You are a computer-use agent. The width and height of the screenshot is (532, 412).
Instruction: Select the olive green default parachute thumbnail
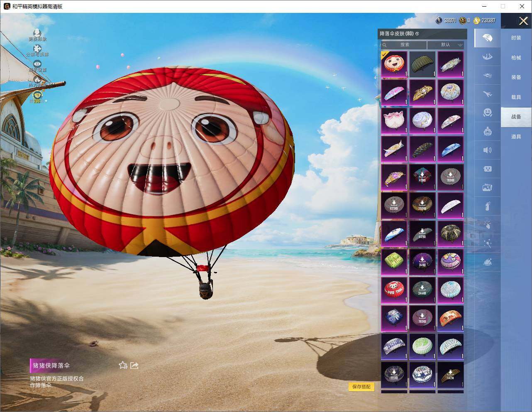[422, 64]
